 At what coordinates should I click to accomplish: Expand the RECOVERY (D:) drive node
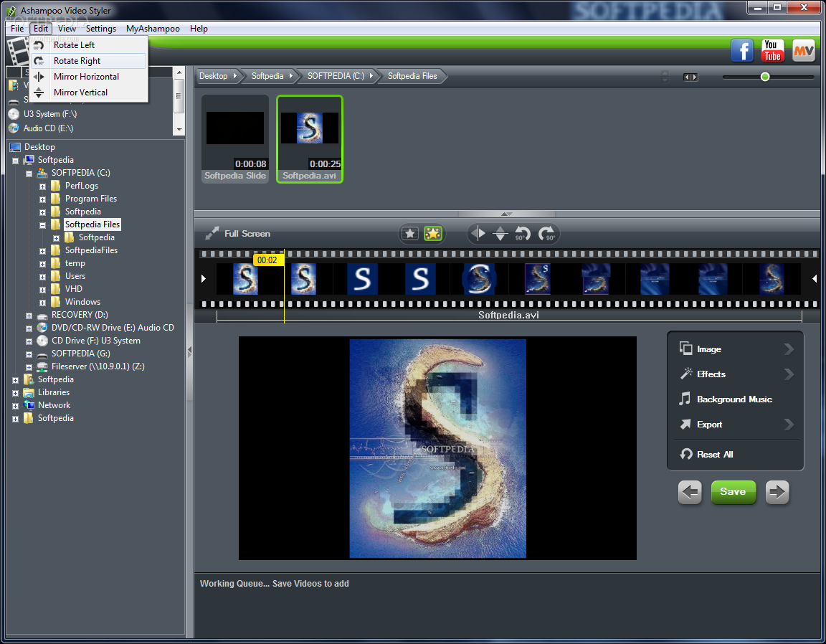29,316
